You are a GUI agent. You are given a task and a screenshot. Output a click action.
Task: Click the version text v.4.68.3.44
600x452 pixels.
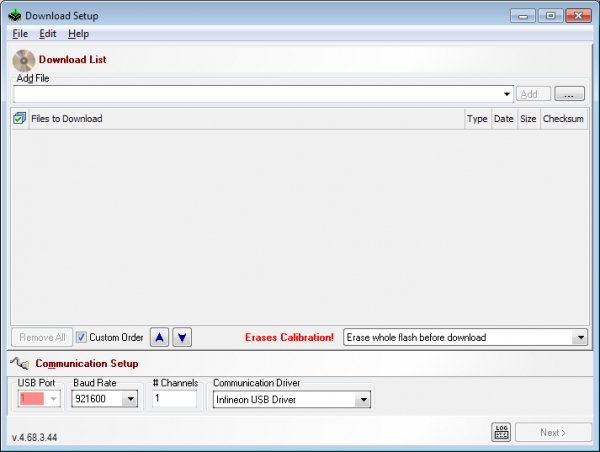point(34,437)
